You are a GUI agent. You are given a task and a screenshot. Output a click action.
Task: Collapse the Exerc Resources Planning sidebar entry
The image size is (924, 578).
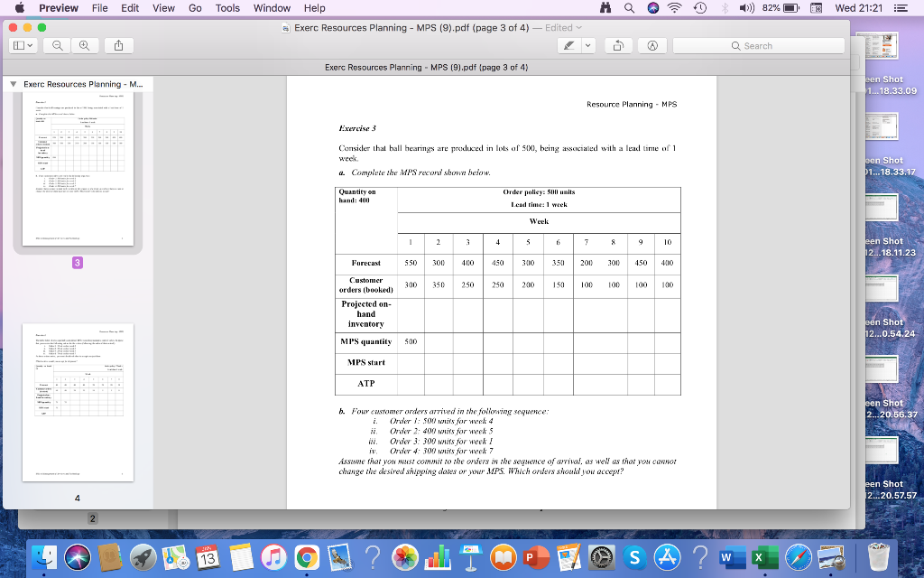(12, 83)
